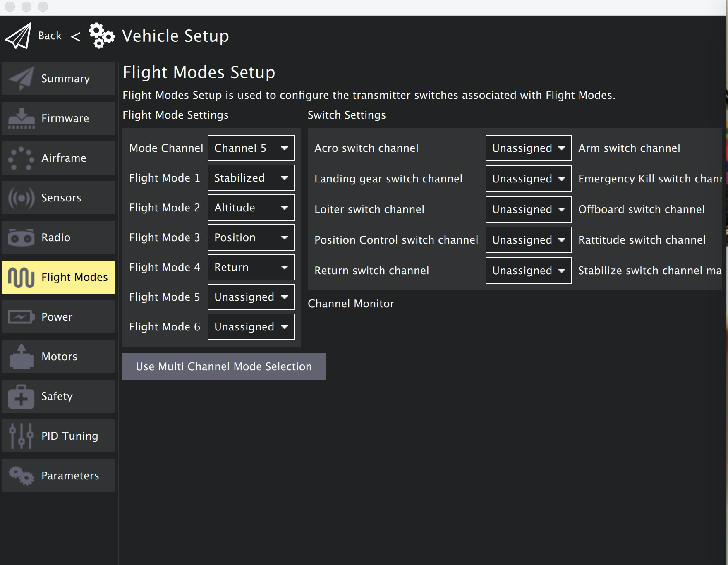
Task: Click the Back link
Action: [50, 36]
